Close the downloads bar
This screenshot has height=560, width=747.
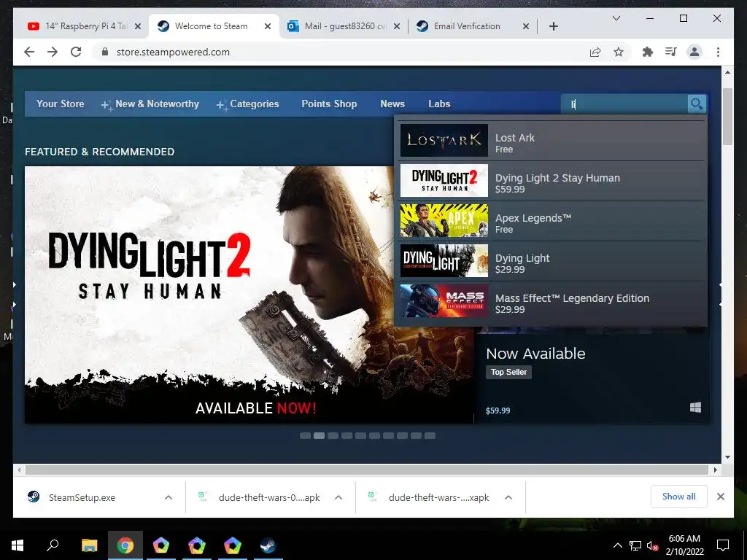[x=720, y=497]
